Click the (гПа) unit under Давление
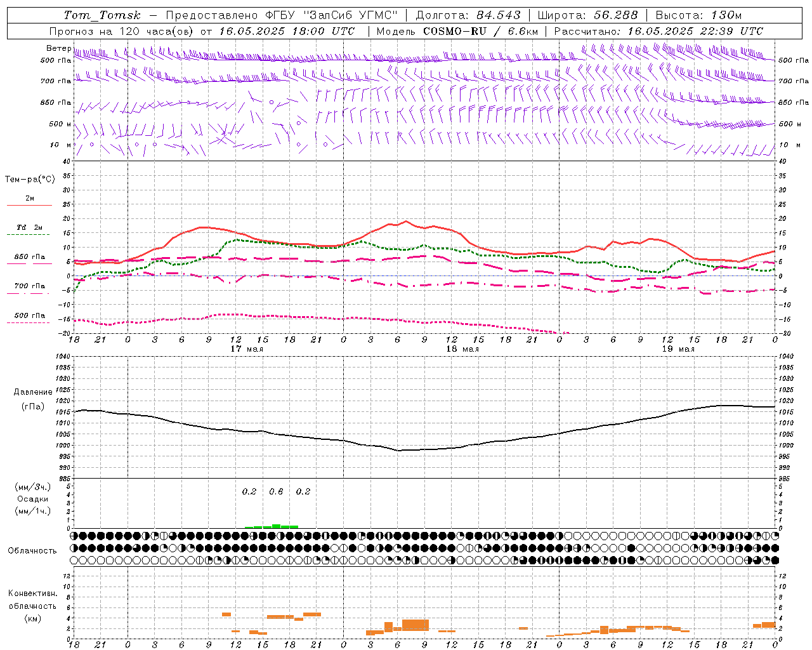Image resolution: width=812 pixels, height=650 pixels. coord(33,407)
